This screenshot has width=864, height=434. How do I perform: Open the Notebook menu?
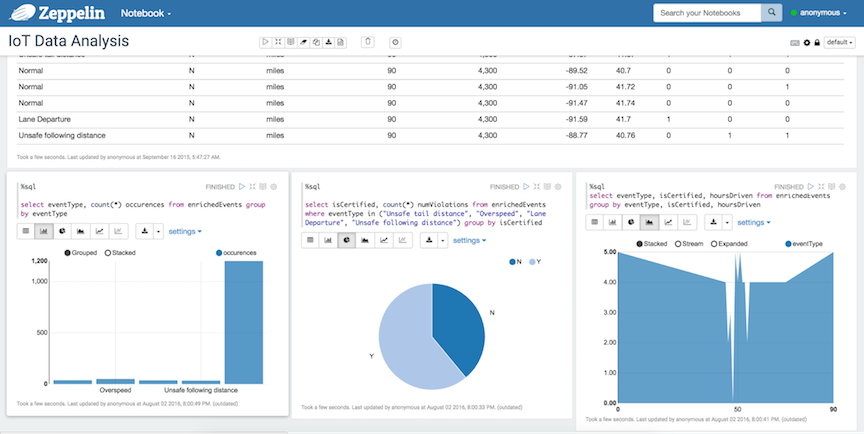[x=145, y=14]
